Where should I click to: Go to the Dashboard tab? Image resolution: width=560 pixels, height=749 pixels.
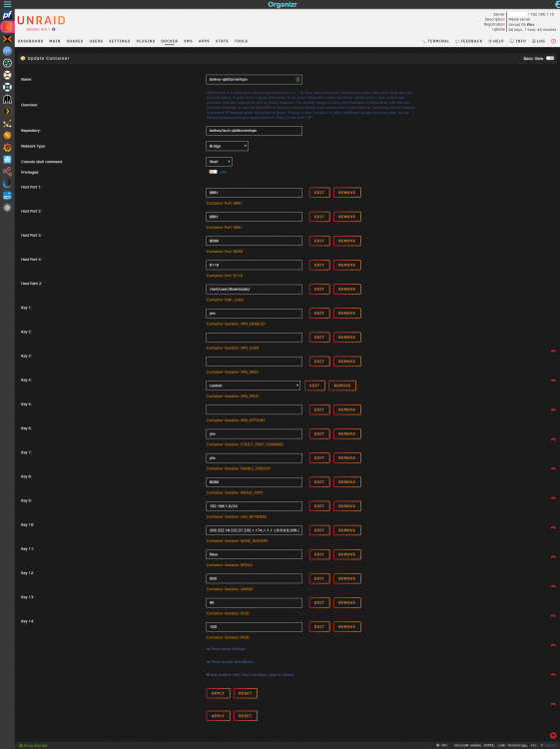31,41
